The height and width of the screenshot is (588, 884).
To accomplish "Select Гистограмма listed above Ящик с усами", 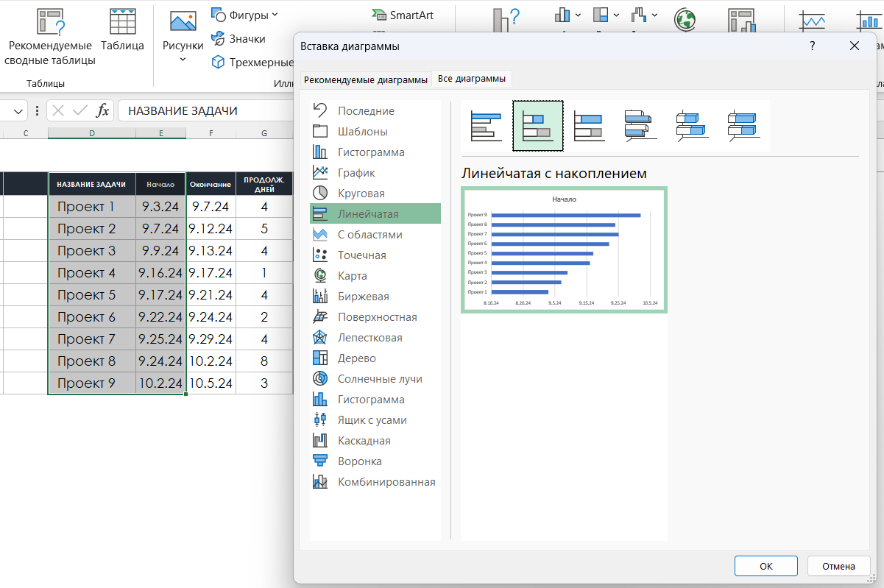I will click(x=375, y=400).
